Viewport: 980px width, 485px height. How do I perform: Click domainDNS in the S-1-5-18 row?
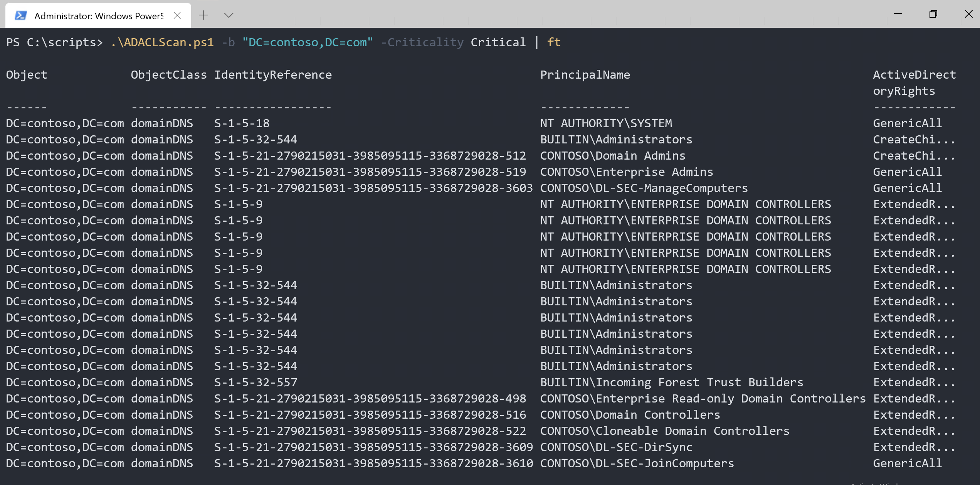coord(162,123)
